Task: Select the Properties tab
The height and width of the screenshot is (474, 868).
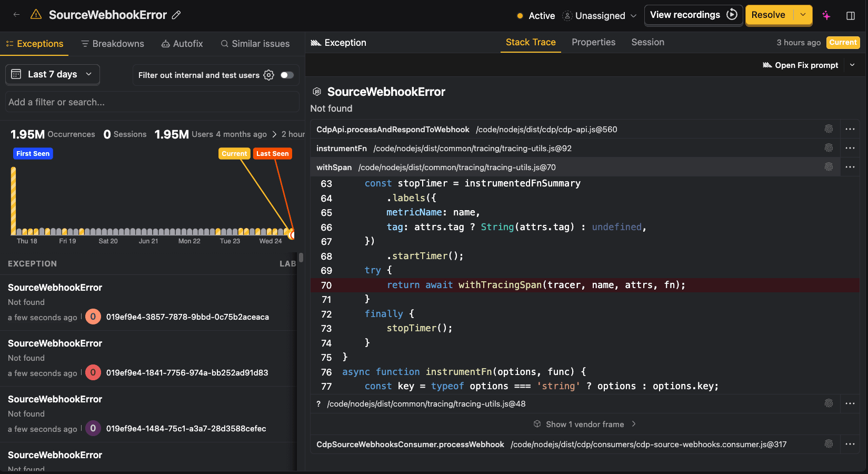Action: coord(593,42)
